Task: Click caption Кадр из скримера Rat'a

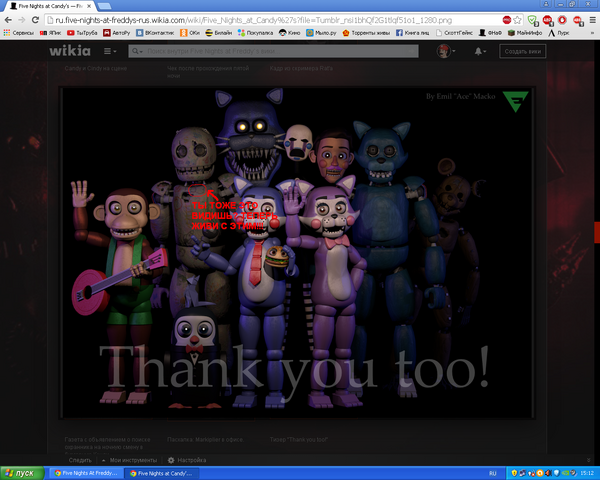Action: 301,68
